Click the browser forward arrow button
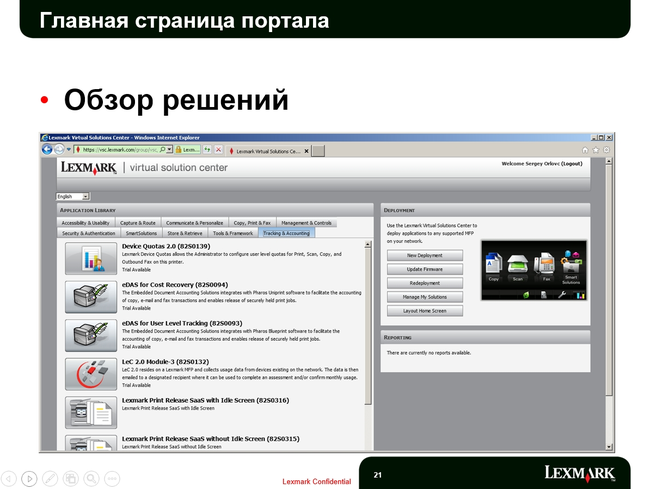The height and width of the screenshot is (489, 650). pos(59,150)
